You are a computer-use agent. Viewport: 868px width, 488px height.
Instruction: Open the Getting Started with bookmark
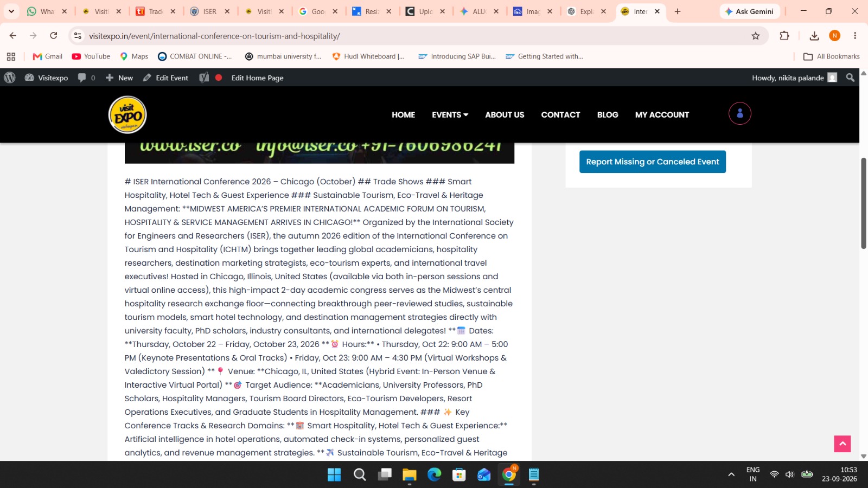click(x=544, y=56)
